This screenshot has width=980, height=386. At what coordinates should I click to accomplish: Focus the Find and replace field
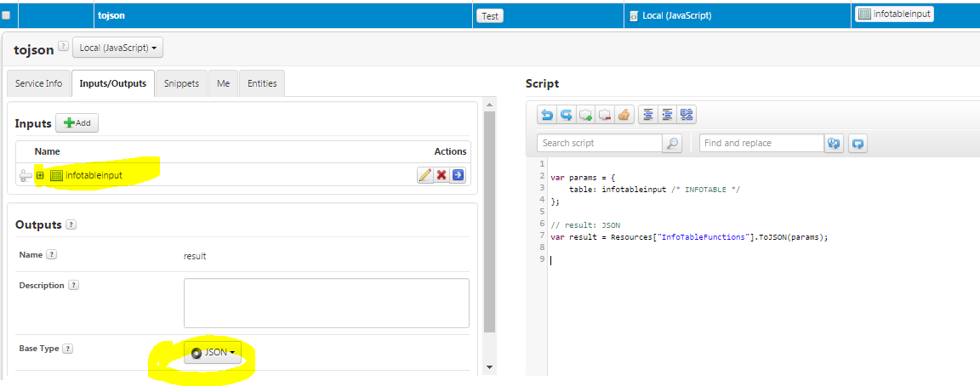761,143
